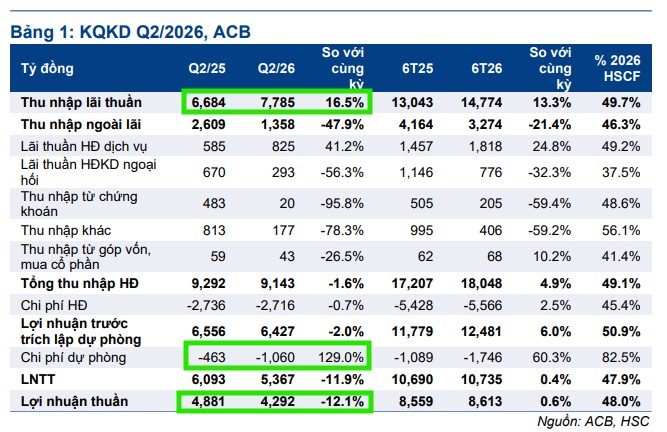Screen dimensions: 667x432
Task: Click the '% 2026 HSCF' column header
Action: click(x=618, y=68)
